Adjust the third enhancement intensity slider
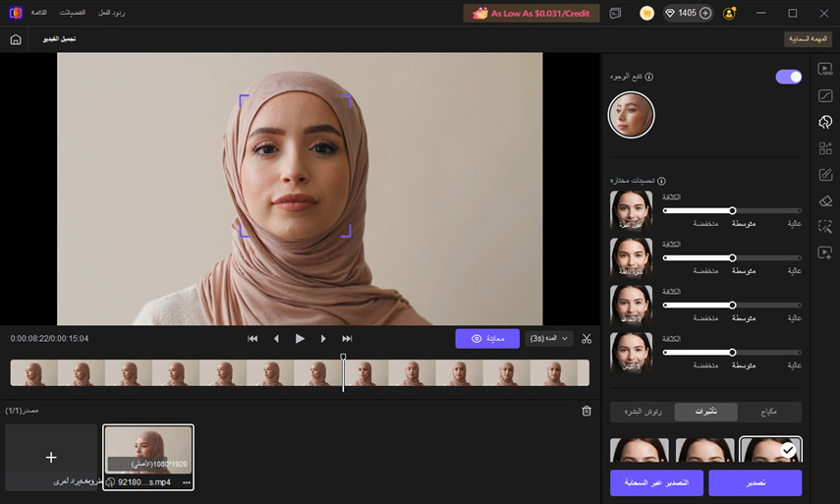Viewport: 840px width, 504px height. [732, 305]
